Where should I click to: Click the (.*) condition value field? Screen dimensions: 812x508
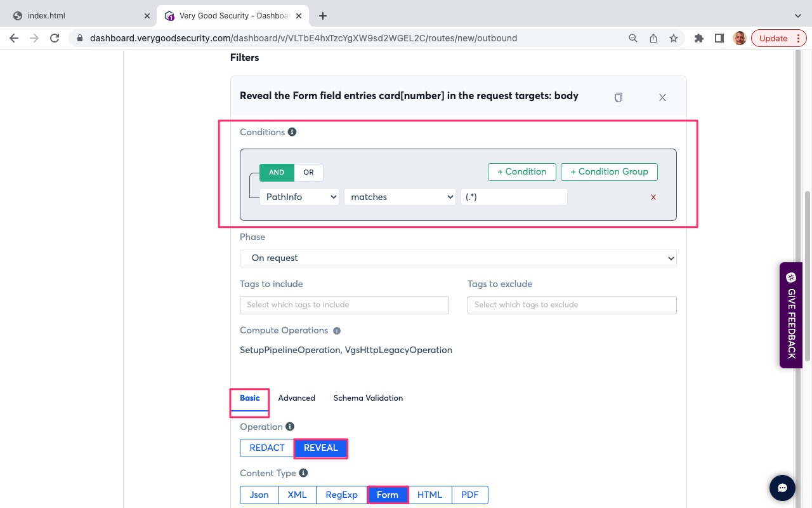[x=514, y=197]
